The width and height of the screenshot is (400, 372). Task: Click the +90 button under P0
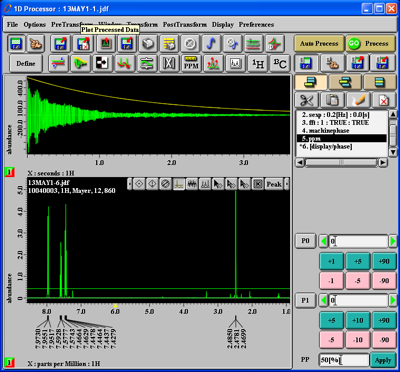click(384, 261)
